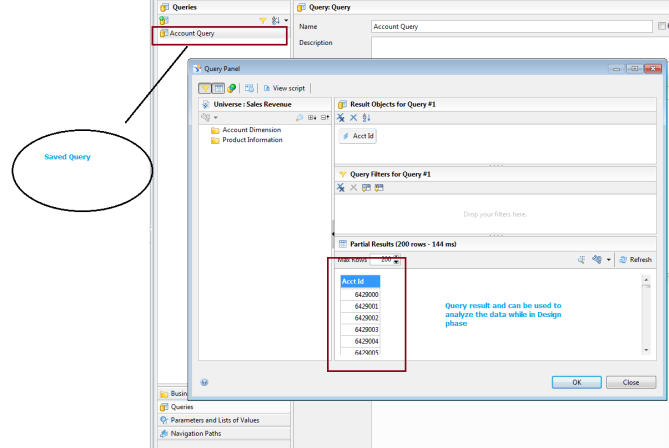Click the Name field containing Account Query
This screenshot has height=448, width=669.
tap(515, 27)
